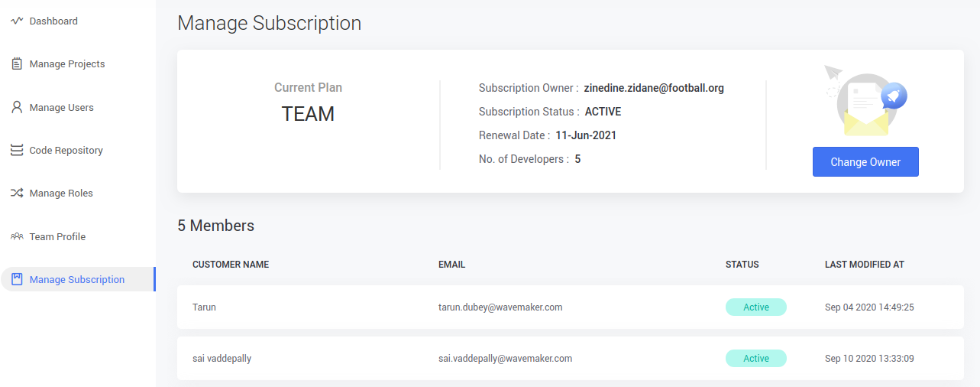Click the Team Profile group icon

click(17, 236)
